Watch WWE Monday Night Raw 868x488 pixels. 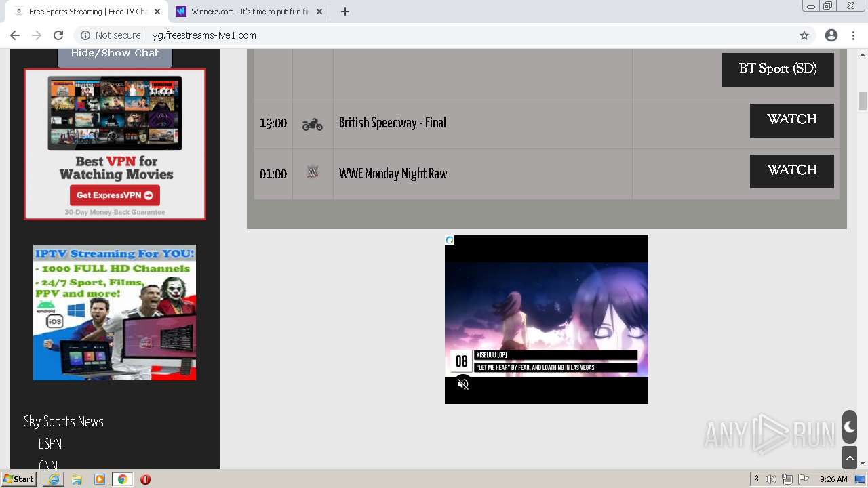point(791,171)
